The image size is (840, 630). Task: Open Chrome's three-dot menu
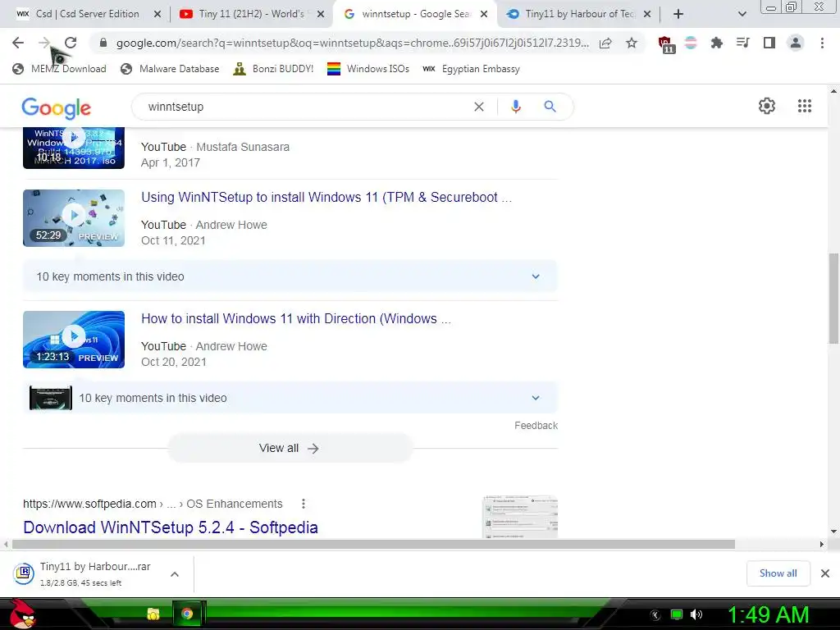point(822,43)
